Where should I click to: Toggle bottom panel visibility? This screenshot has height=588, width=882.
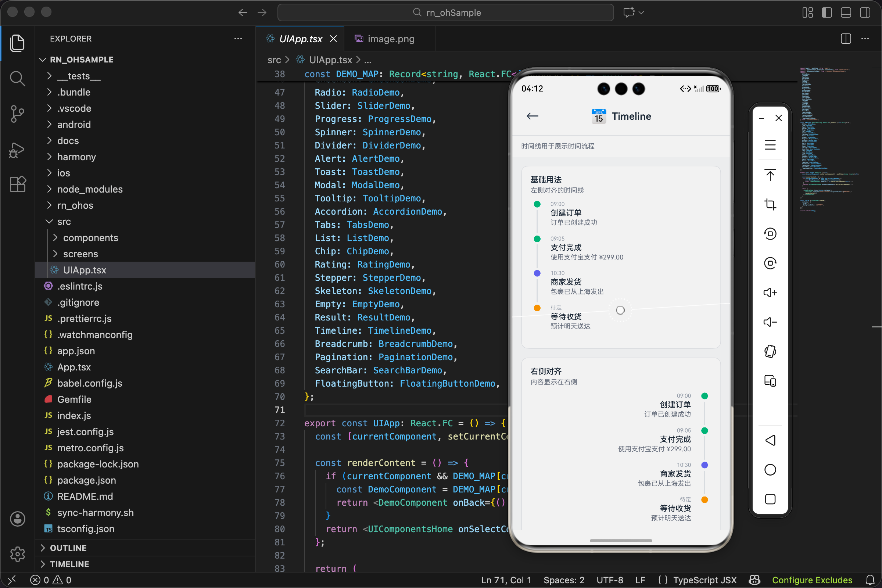(846, 13)
